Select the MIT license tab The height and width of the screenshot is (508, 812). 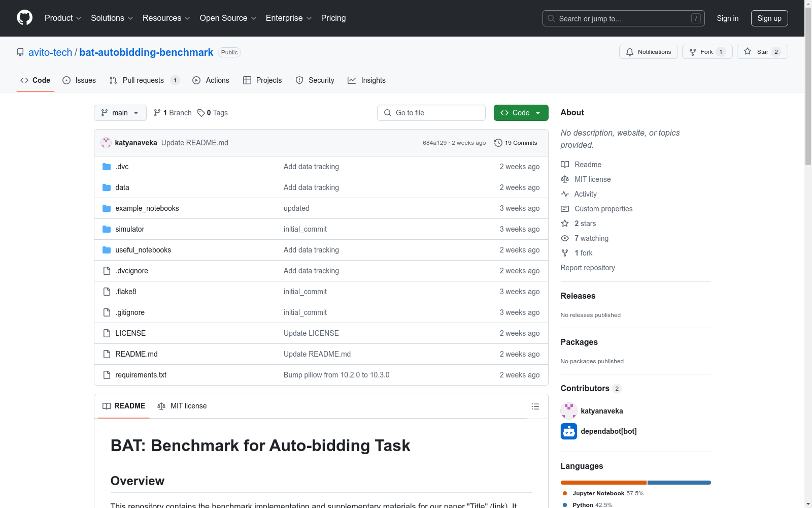tap(182, 406)
